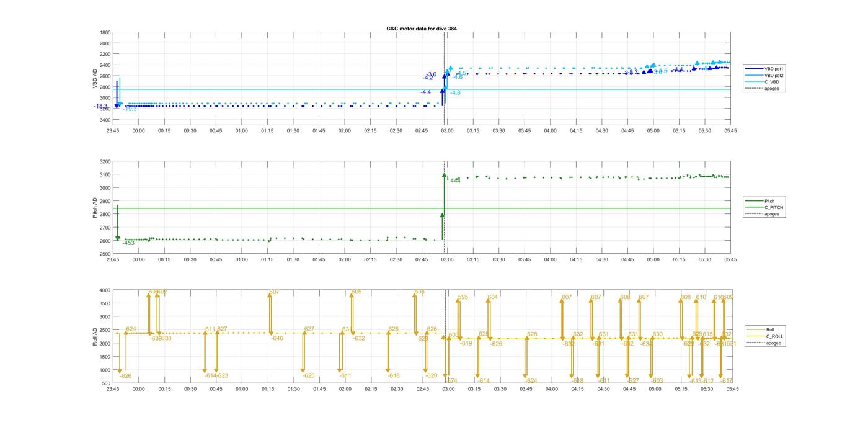Click the '624' roll data label

131,329
